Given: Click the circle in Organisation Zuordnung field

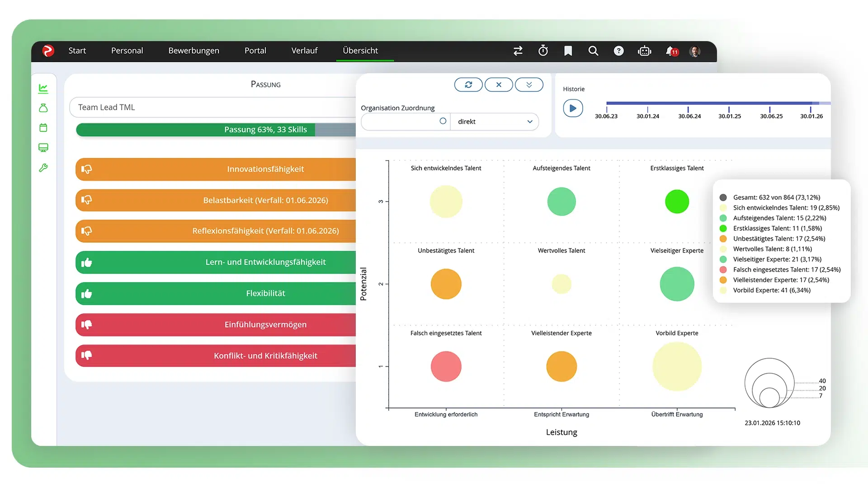Looking at the screenshot, I should (443, 121).
